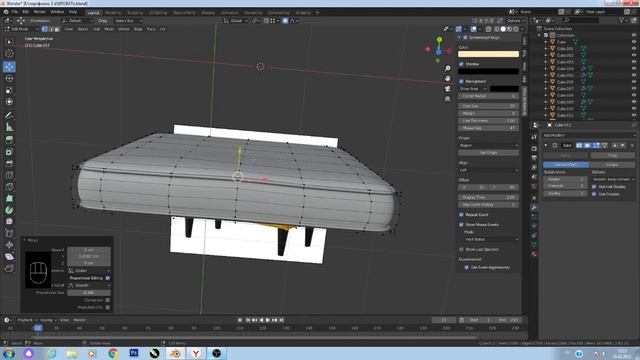Switch to the Shading workspace tab
640x360 pixels.
(208, 13)
